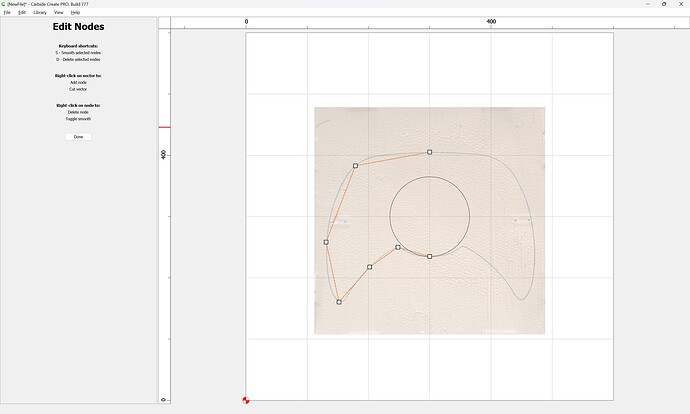Open the File menu
Image resolution: width=690 pixels, height=414 pixels.
[7, 12]
